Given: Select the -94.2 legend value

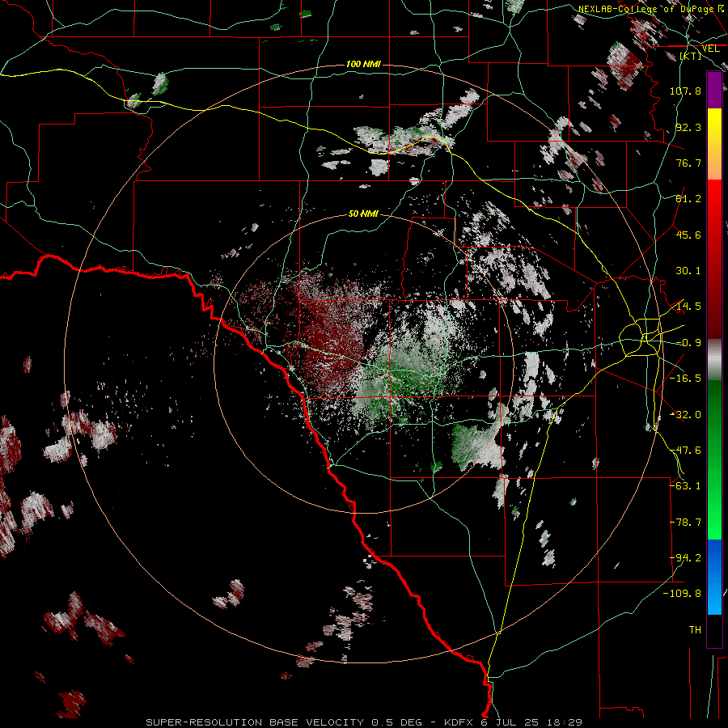Looking at the screenshot, I should pos(685,558).
